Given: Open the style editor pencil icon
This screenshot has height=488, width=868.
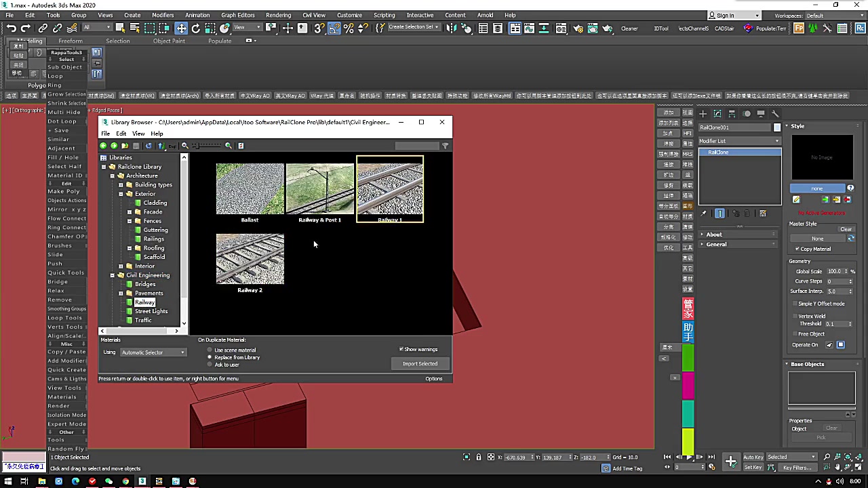Looking at the screenshot, I should 796,199.
